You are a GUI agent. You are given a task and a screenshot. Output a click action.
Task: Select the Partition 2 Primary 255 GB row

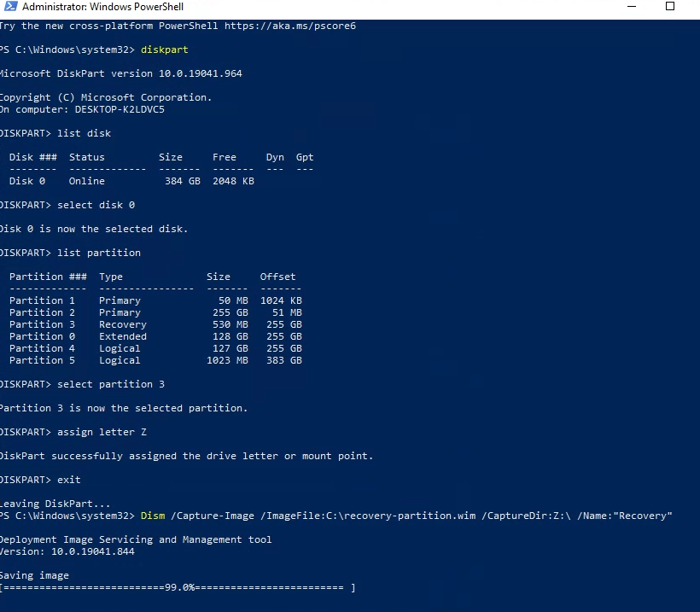tap(155, 312)
